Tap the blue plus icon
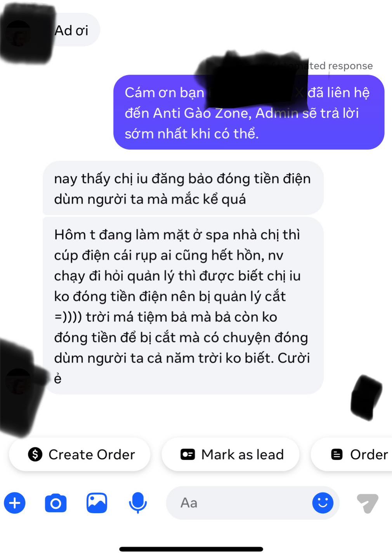The height and width of the screenshot is (559, 392). click(15, 503)
